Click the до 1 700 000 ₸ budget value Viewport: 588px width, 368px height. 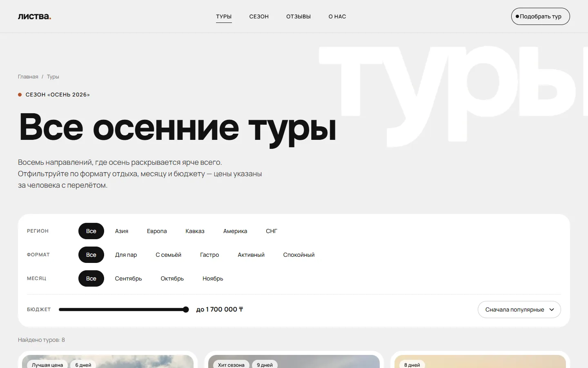click(220, 310)
